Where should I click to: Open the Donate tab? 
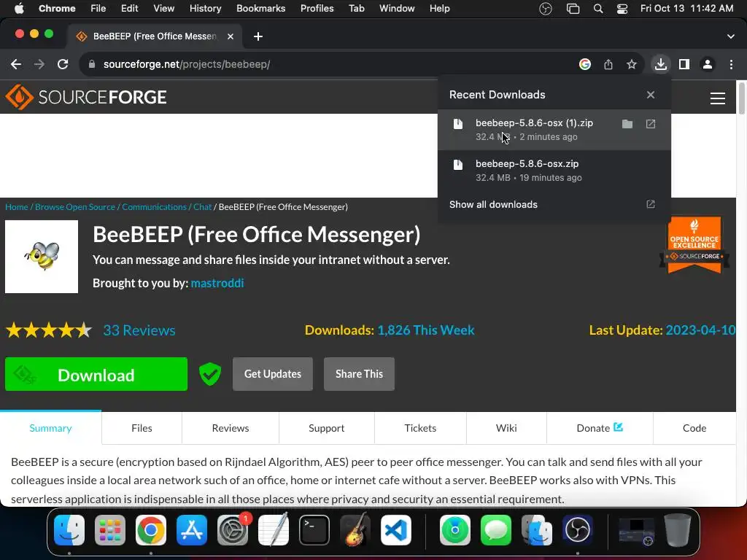600,428
